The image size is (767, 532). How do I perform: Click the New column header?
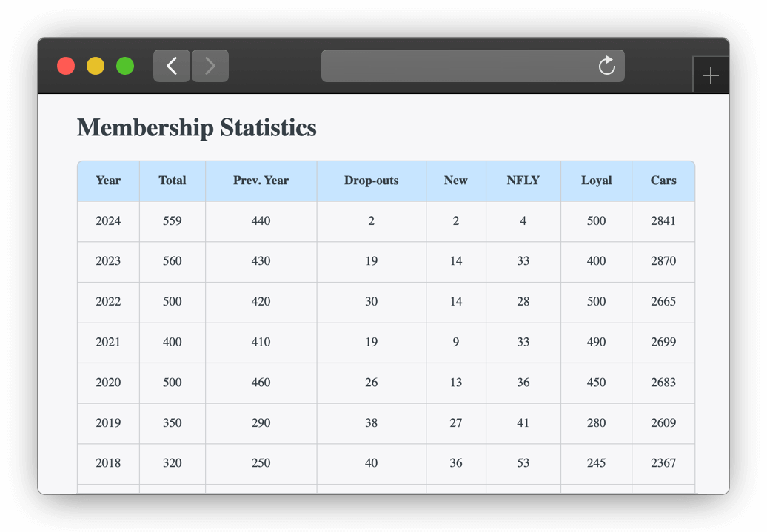(x=455, y=181)
